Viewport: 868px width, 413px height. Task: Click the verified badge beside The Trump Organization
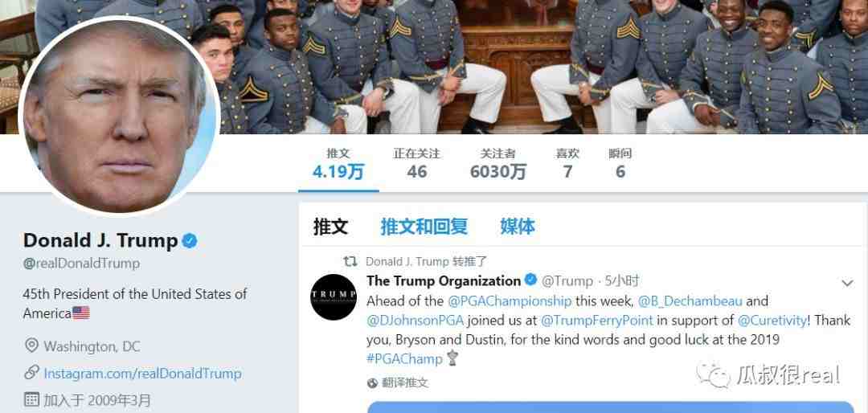click(530, 280)
